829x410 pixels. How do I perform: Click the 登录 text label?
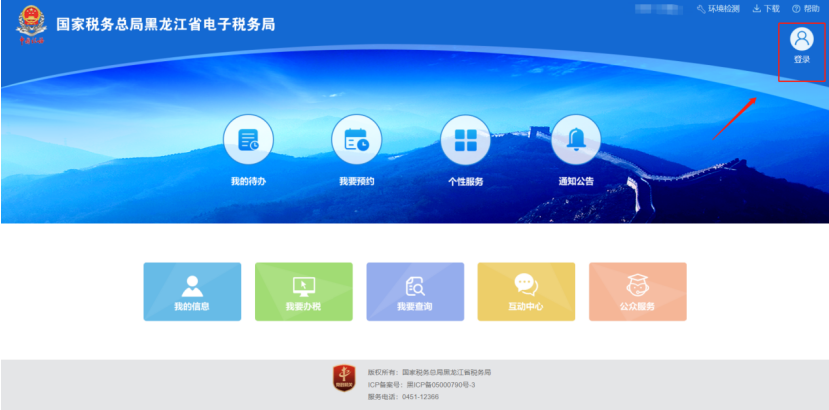tap(802, 60)
